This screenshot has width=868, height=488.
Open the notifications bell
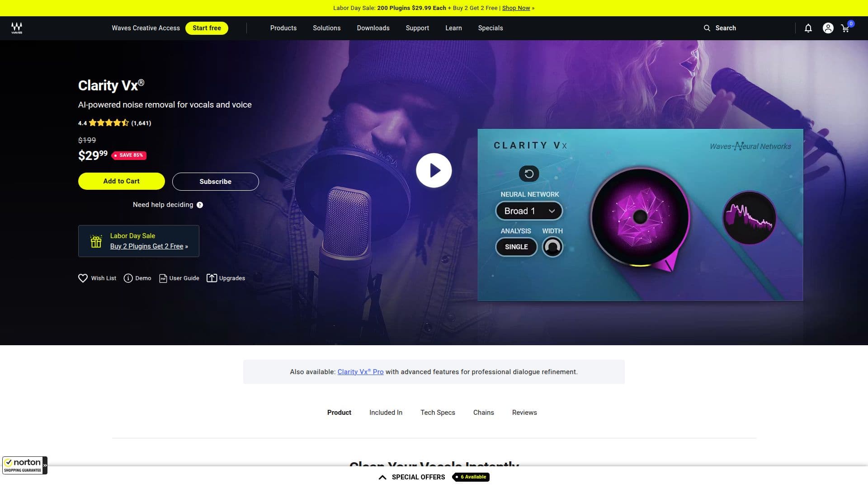[x=808, y=28]
